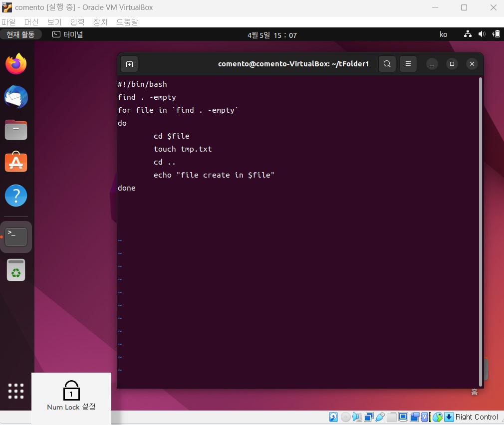Open the terminal hamburger menu
Screen dimensions: 504x425
408,64
